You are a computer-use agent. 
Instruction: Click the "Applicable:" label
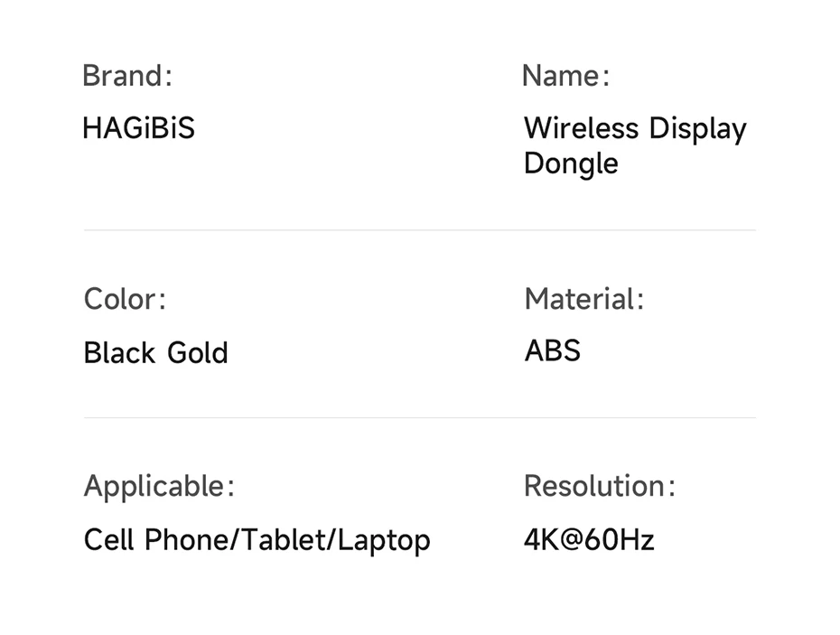point(159,487)
